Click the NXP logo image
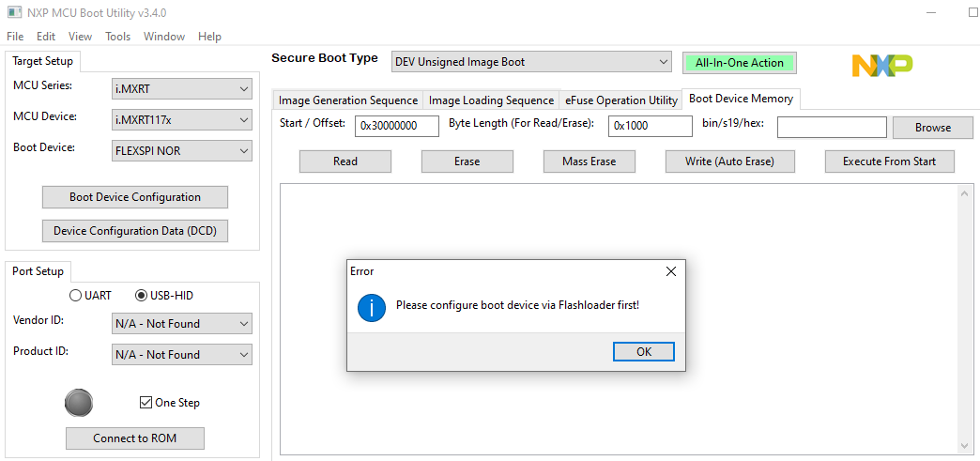This screenshot has height=461, width=980. click(x=881, y=65)
